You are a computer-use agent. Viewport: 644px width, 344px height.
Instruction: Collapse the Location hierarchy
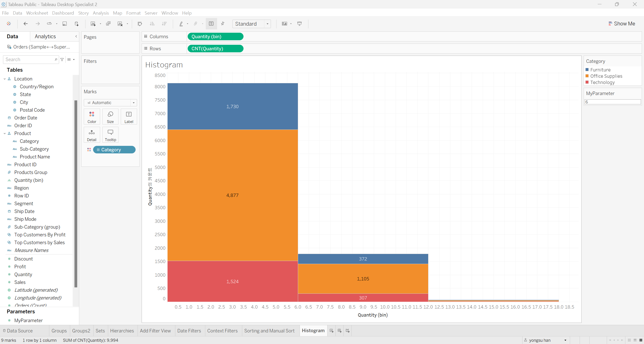(x=5, y=79)
